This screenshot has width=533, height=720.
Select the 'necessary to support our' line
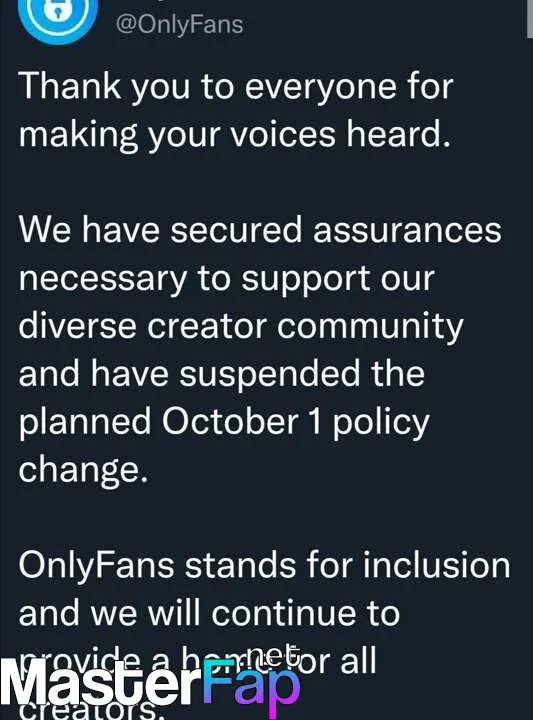tap(226, 278)
